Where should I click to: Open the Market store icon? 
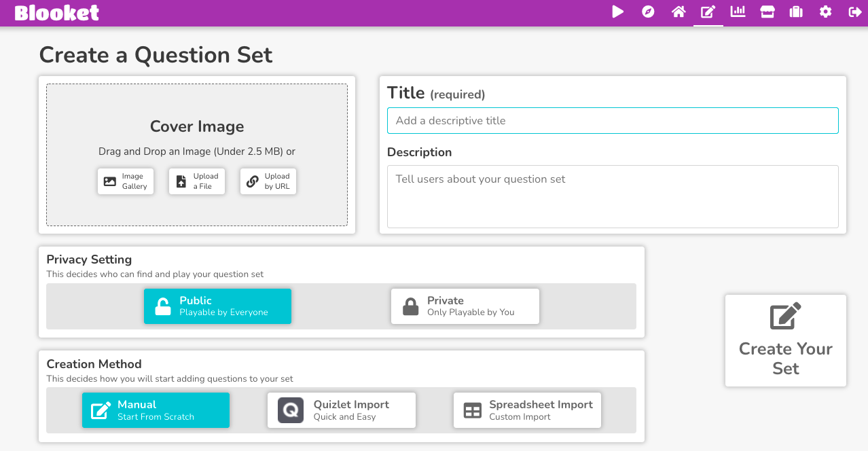pyautogui.click(x=767, y=12)
